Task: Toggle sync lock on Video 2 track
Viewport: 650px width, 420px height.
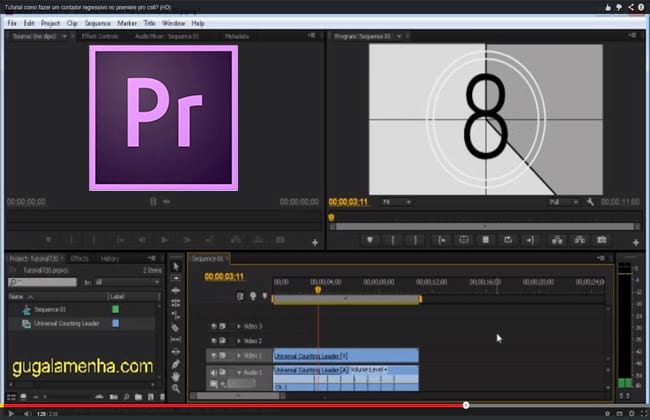Action: [223, 341]
